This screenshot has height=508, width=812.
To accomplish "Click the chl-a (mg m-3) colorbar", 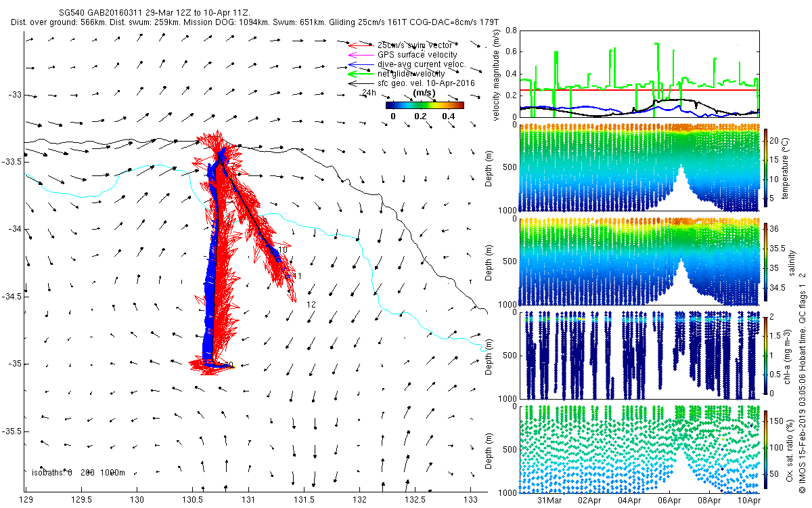I will pyautogui.click(x=765, y=355).
